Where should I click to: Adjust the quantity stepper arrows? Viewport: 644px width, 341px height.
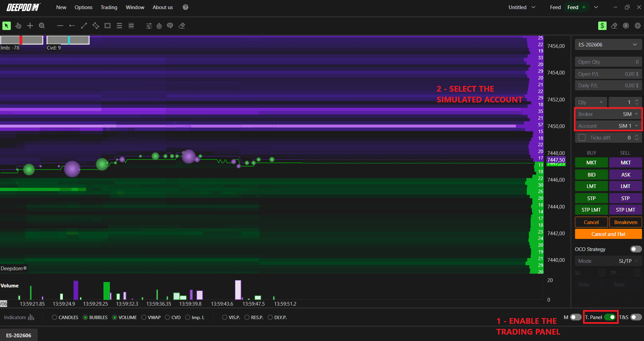[637, 102]
